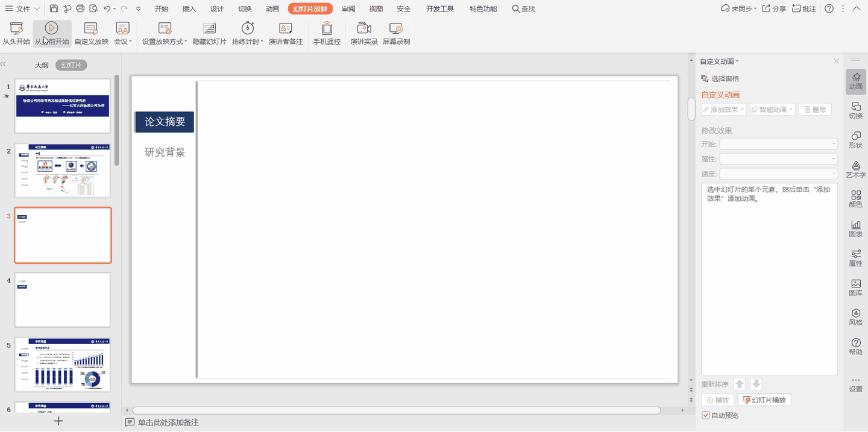Click the search (查找) button
This screenshot has width=868, height=432.
(x=523, y=8)
